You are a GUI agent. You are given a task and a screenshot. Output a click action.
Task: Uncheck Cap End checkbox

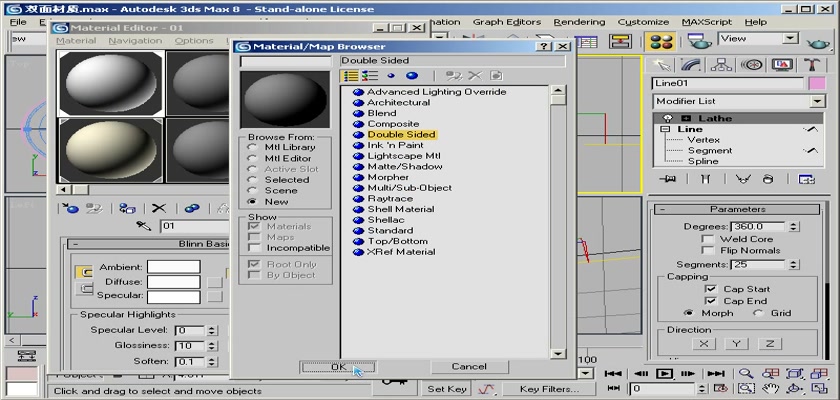pos(710,301)
